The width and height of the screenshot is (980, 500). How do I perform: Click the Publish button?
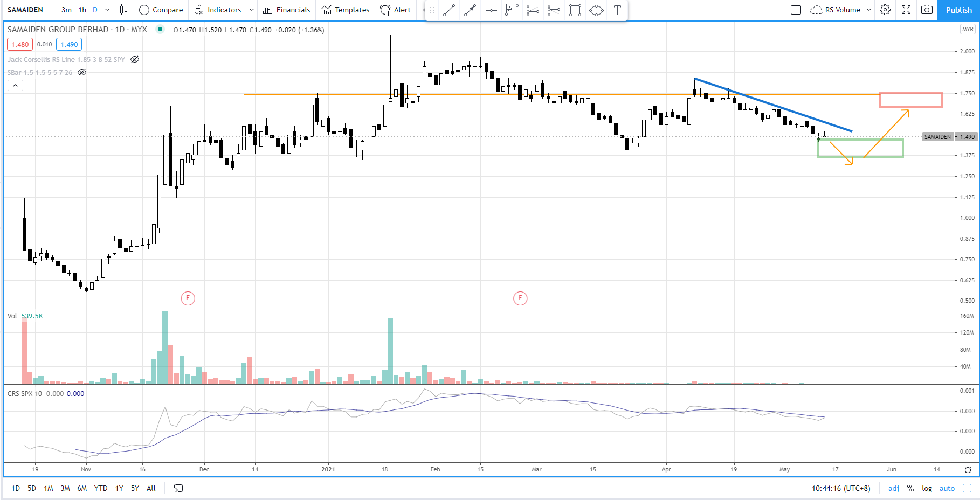[959, 10]
